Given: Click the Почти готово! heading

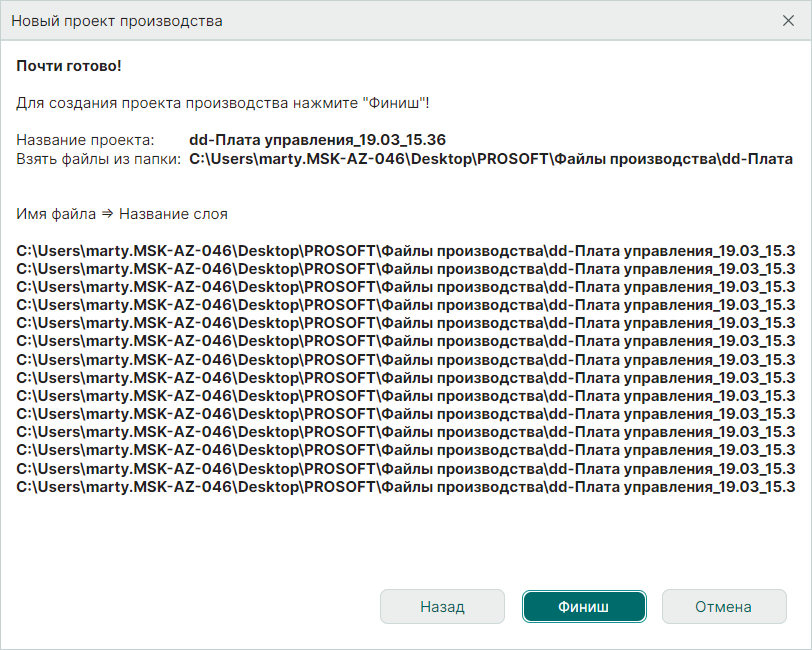Looking at the screenshot, I should [x=69, y=66].
